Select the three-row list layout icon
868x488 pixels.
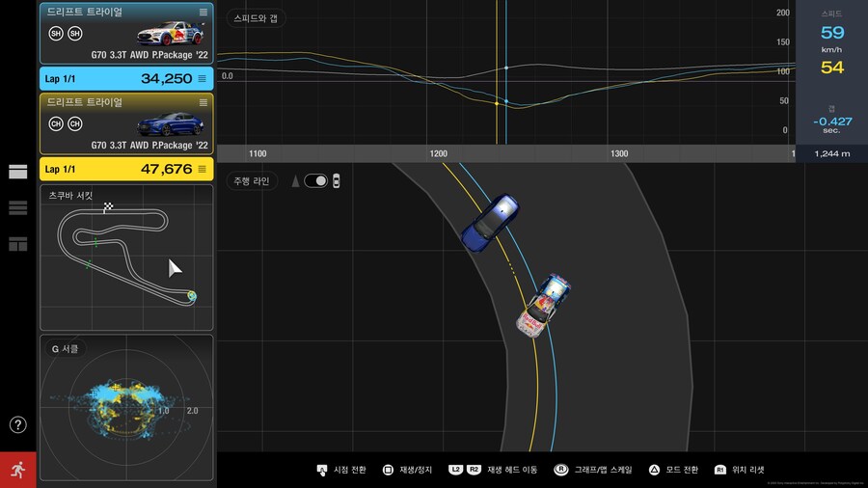point(17,207)
